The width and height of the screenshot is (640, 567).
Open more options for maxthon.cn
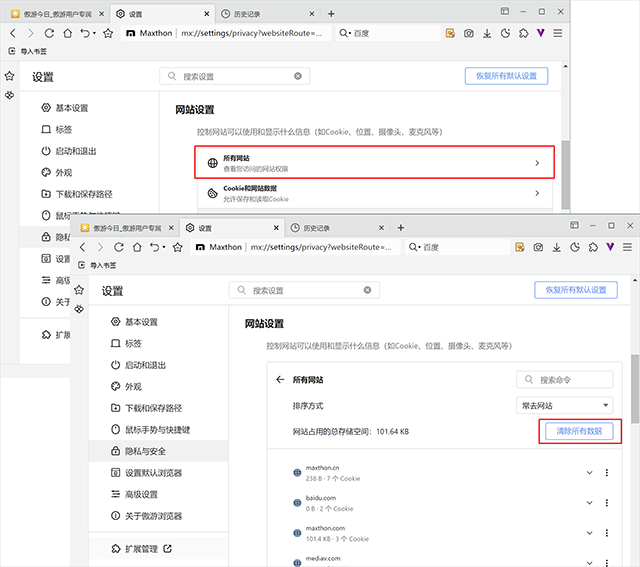tap(607, 473)
